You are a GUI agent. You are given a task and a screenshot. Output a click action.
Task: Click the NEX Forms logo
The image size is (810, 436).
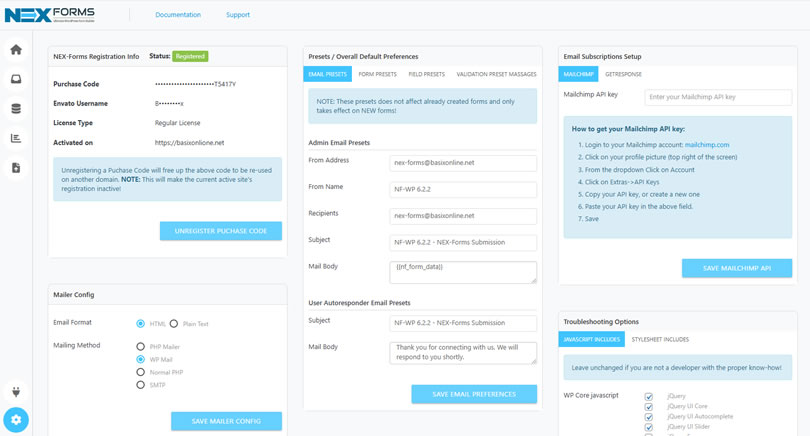50,15
